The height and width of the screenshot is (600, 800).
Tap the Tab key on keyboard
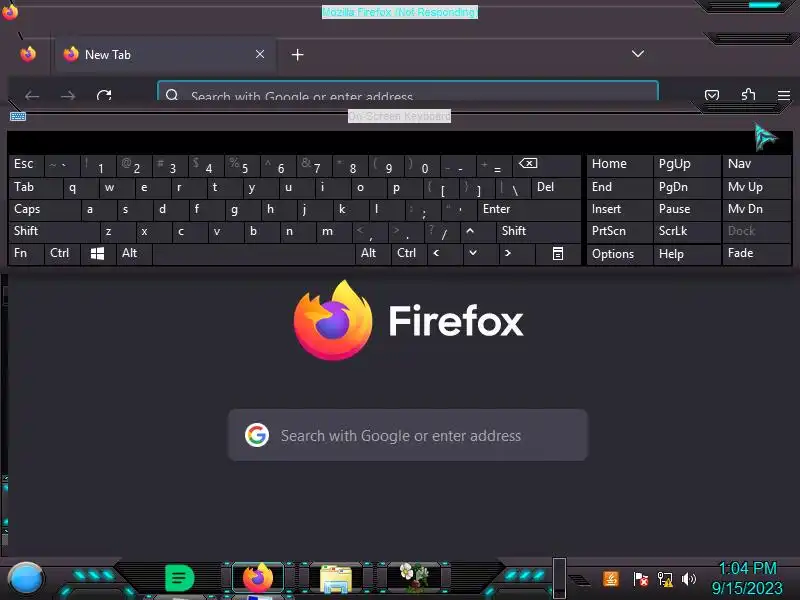36,187
